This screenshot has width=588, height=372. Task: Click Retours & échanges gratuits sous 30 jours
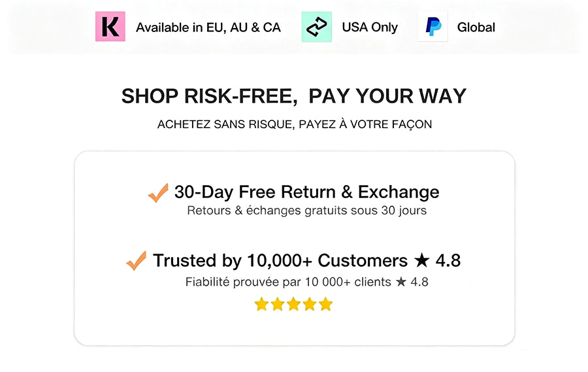pos(307,211)
